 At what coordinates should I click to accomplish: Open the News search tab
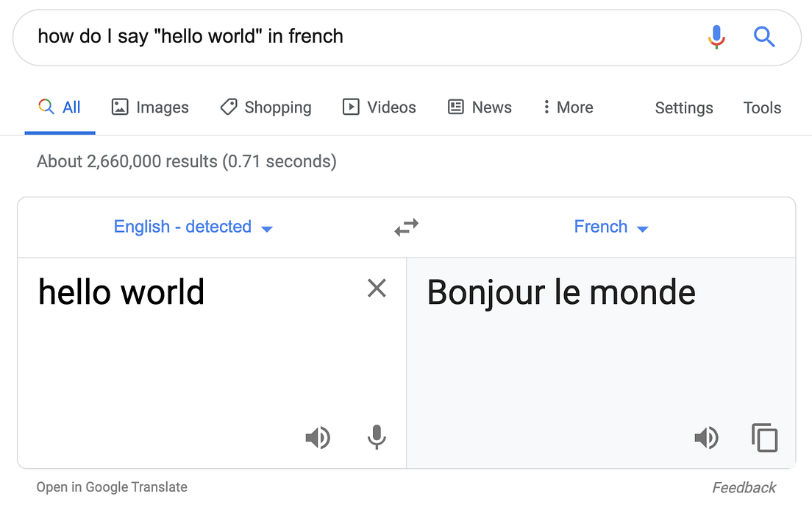479,107
